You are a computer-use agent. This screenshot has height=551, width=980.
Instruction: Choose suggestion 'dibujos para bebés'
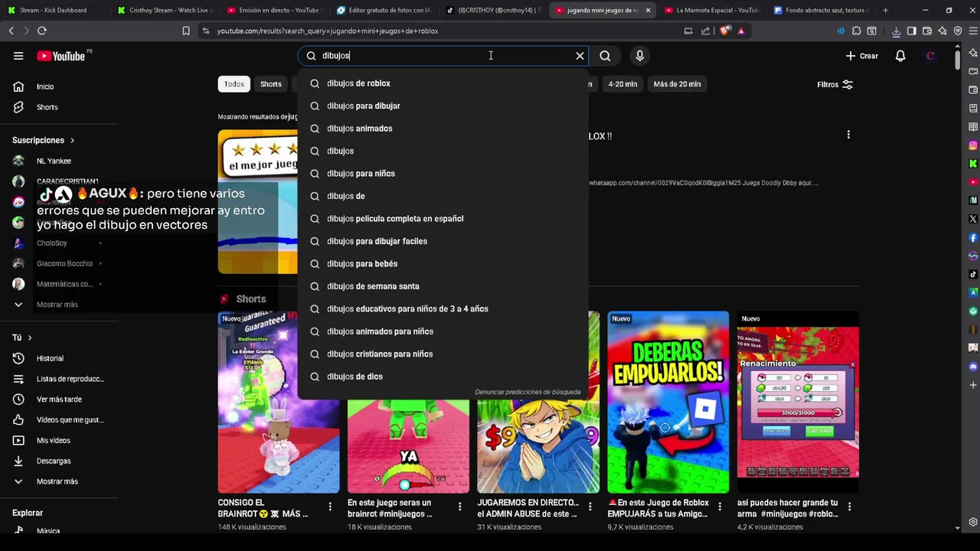pyautogui.click(x=443, y=264)
